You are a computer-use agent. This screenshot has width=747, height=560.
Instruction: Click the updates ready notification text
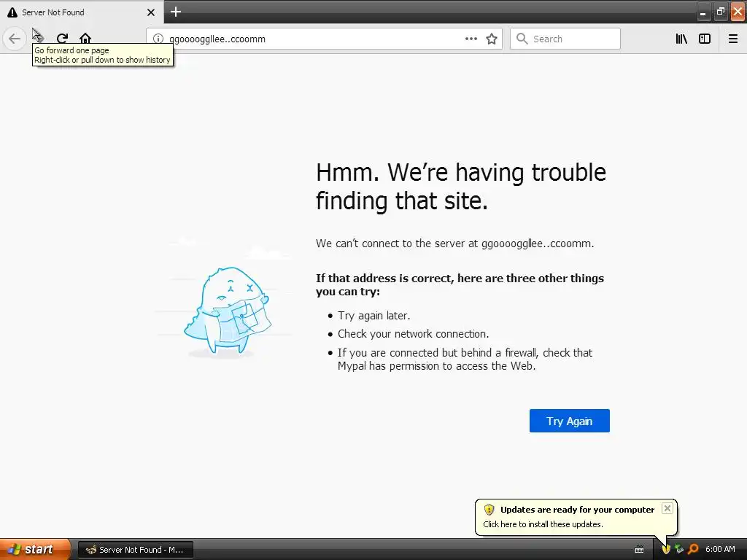coord(577,510)
